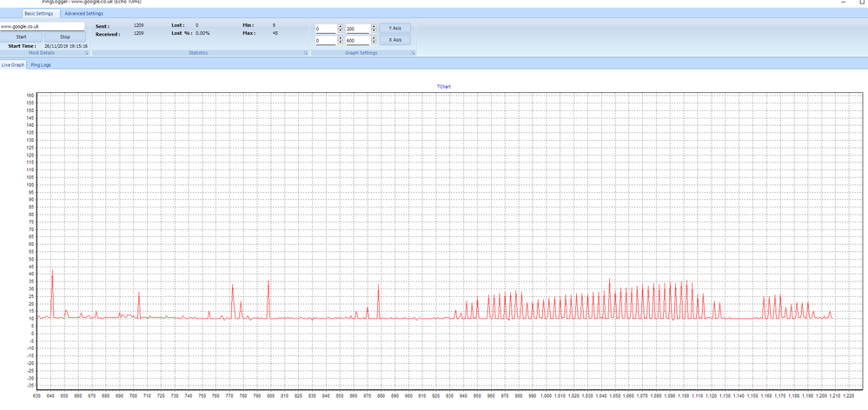
Task: Switch to the Advanced Settings tab
Action: tap(83, 14)
